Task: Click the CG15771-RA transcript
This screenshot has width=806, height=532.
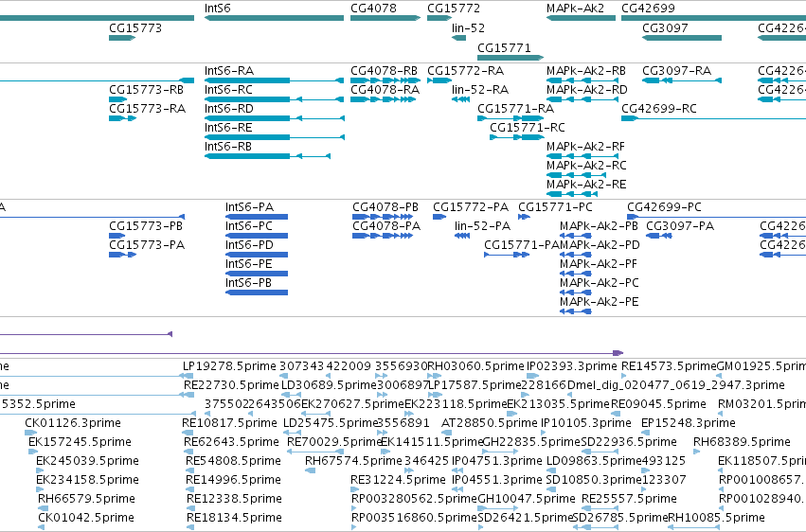Action: 515,109
